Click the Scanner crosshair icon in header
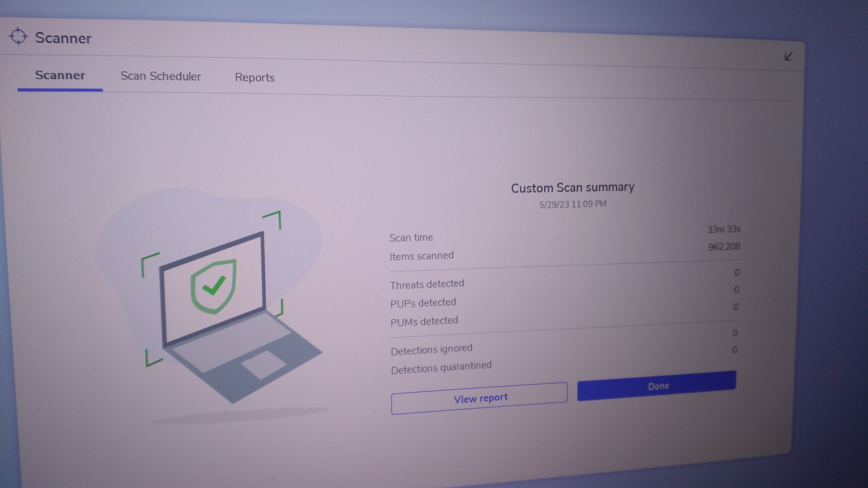Image resolution: width=868 pixels, height=488 pixels. pyautogui.click(x=18, y=36)
